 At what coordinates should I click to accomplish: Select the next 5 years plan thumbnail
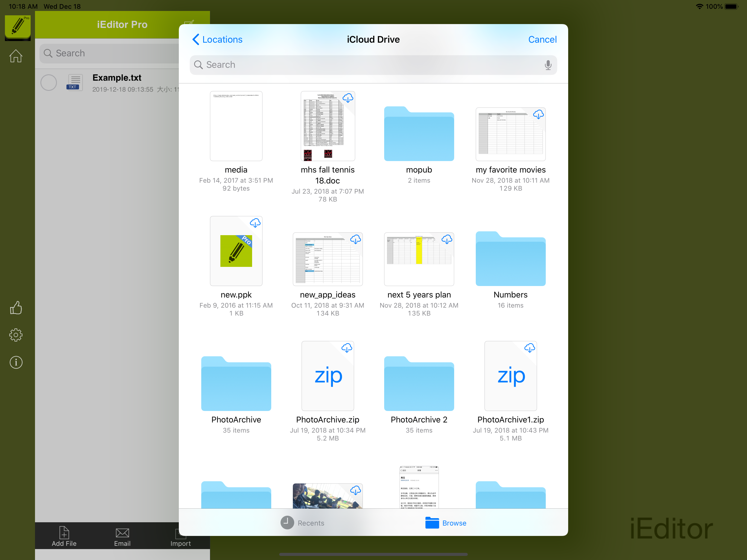coord(419,259)
